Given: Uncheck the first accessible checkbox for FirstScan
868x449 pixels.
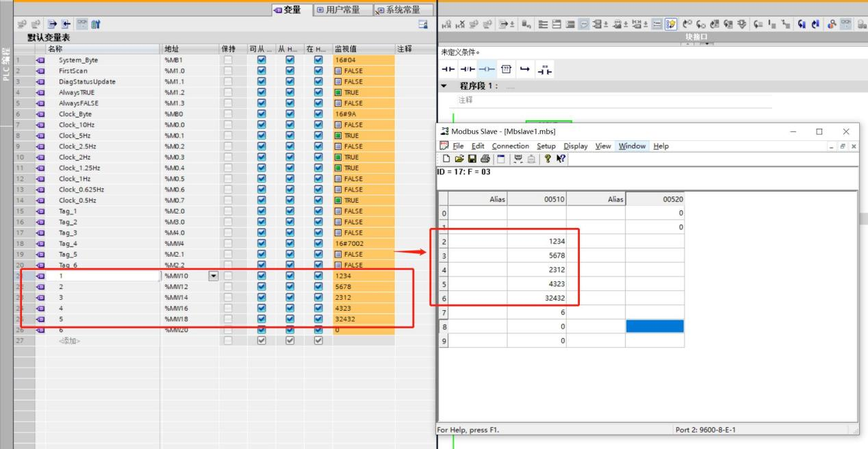Looking at the screenshot, I should [261, 71].
